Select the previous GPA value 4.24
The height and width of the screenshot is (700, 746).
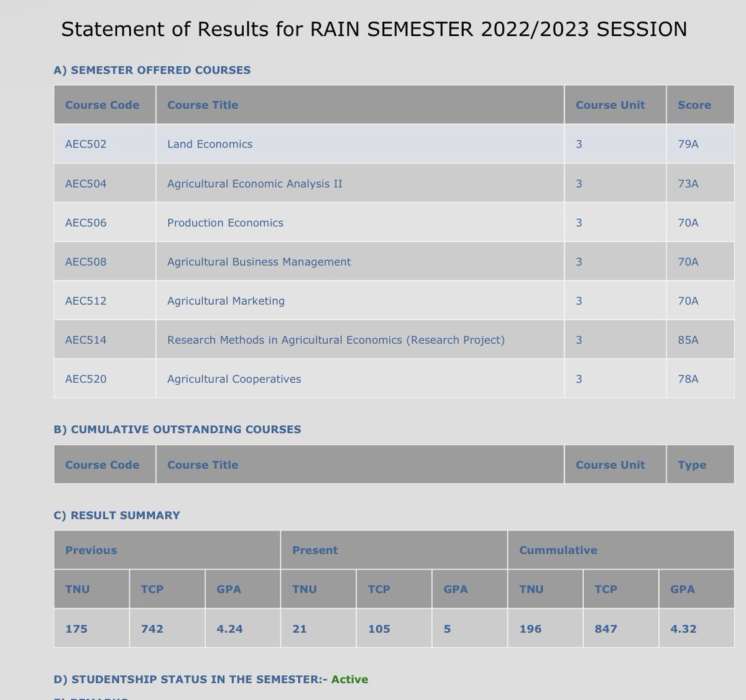click(229, 629)
